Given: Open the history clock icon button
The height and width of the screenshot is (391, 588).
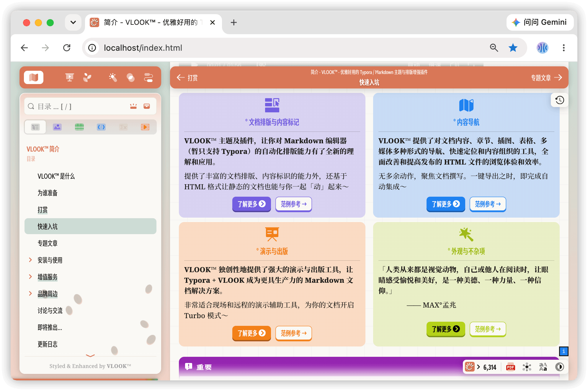Looking at the screenshot, I should click(560, 100).
